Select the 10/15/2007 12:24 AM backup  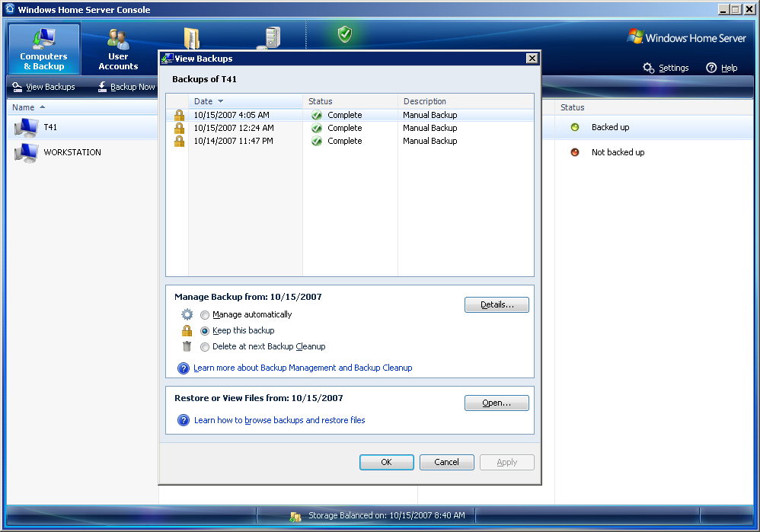(x=350, y=128)
